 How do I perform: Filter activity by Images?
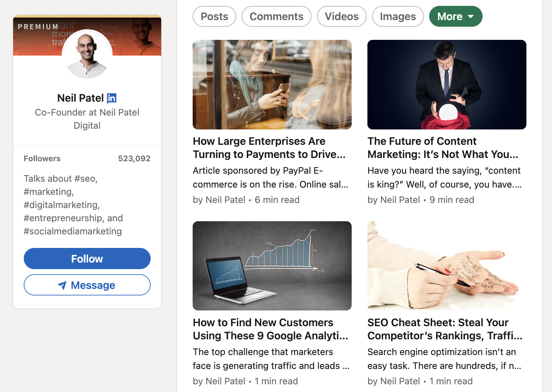click(x=398, y=16)
